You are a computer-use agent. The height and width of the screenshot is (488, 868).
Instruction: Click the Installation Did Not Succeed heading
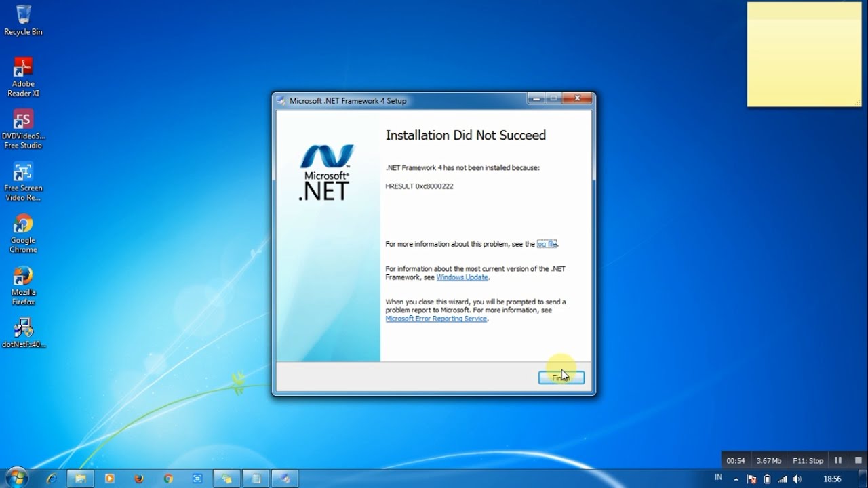coord(466,136)
